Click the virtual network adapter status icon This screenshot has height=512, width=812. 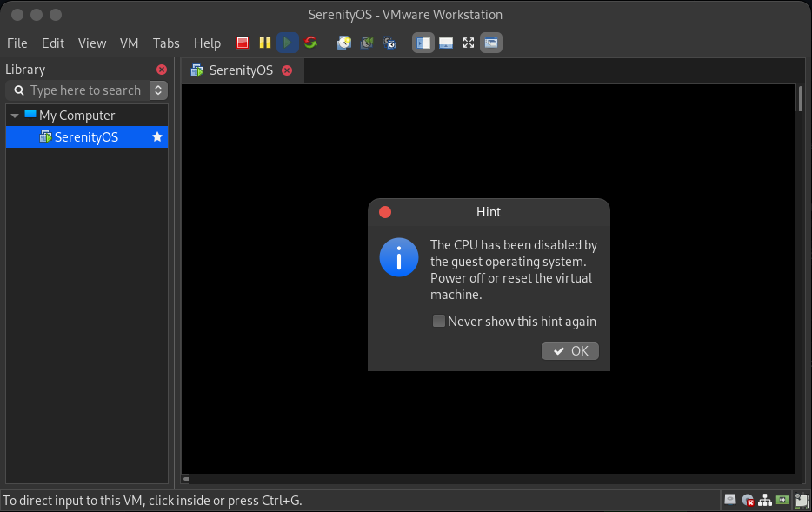point(765,500)
